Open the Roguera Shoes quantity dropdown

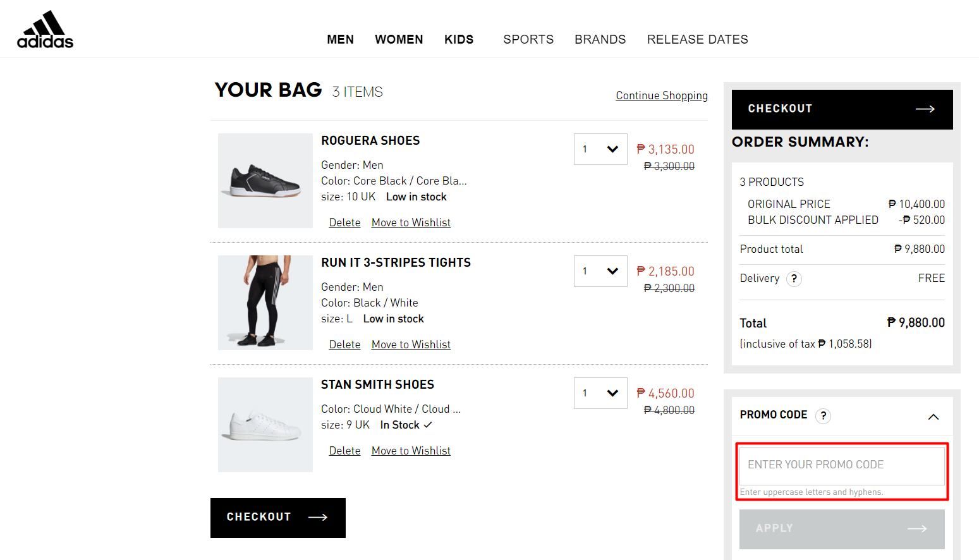pos(599,149)
